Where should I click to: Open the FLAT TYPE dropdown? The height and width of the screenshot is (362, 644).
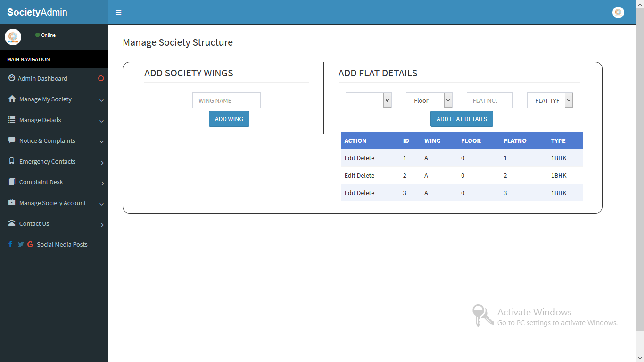point(550,100)
